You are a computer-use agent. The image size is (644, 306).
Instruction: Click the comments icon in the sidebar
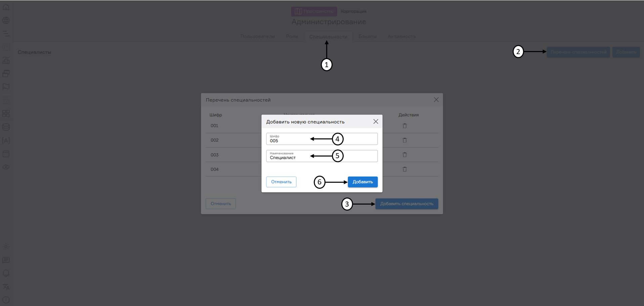coord(6,260)
